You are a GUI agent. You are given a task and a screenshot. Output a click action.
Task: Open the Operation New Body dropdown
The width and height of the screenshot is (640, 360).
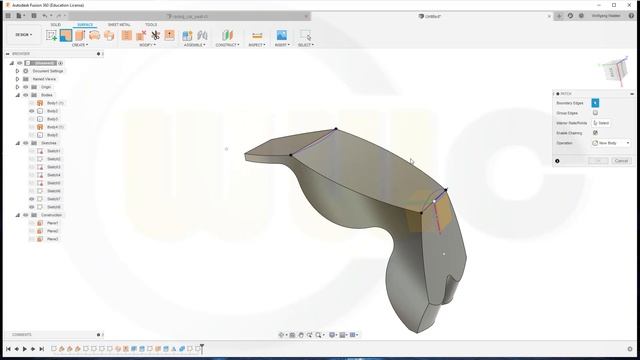pyautogui.click(x=611, y=143)
